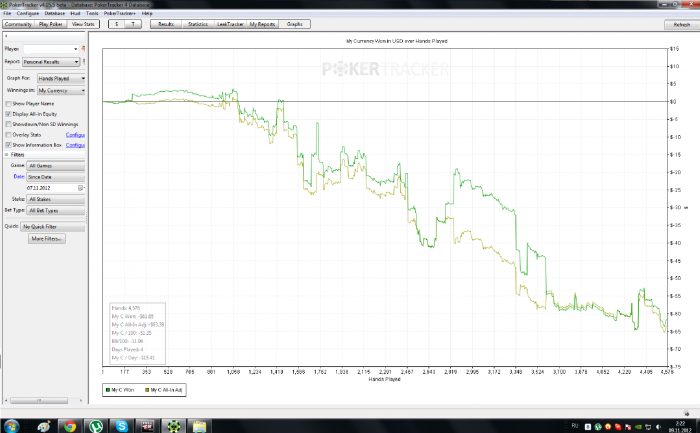Open the Bet Type All Bet Types dropdown
Screen dimensions: 700x433
pos(56,210)
